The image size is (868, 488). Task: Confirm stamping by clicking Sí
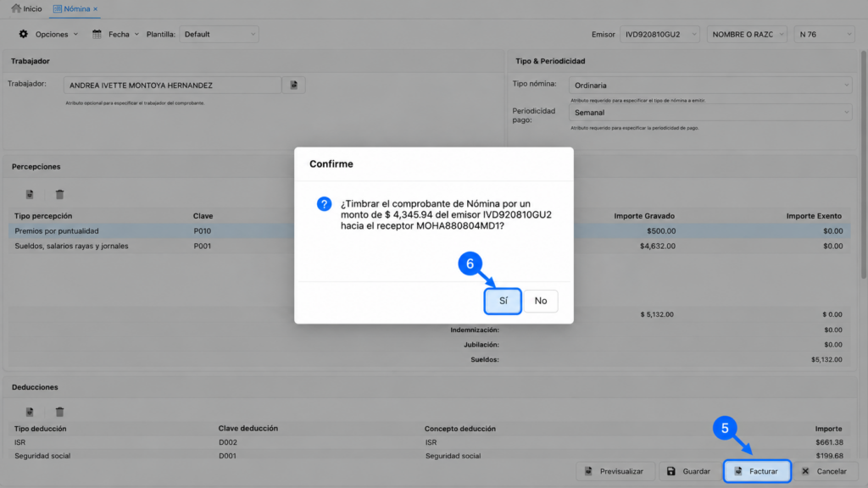coord(503,301)
